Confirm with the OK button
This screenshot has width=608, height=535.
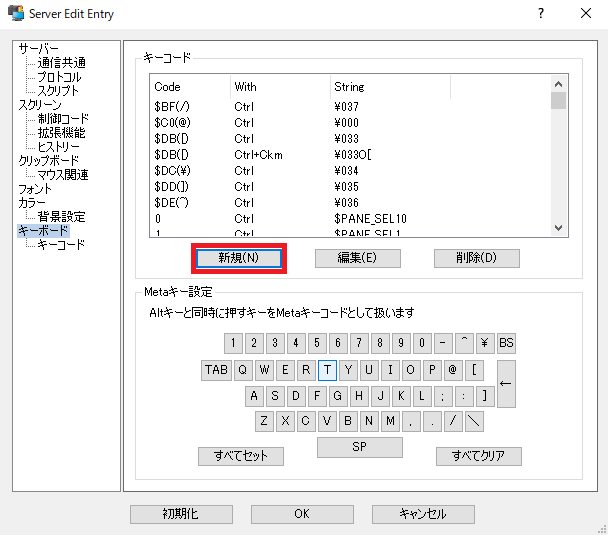(x=302, y=514)
